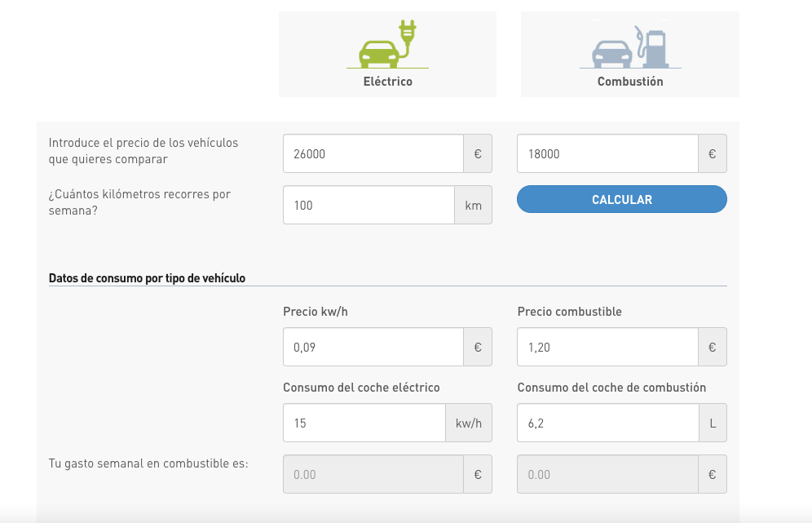
Task: Click the L unit addon on combustion consumption
Action: pyautogui.click(x=713, y=423)
